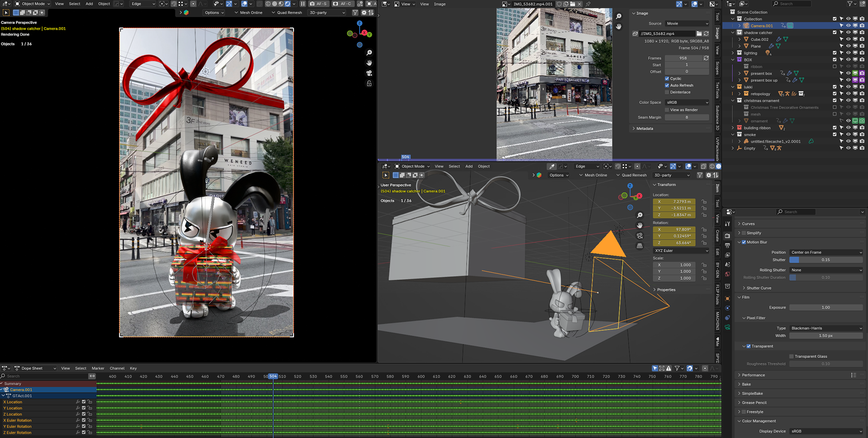Image resolution: width=868 pixels, height=438 pixels.
Task: Adjust the Shutter 0.15 slider
Action: pos(826,260)
